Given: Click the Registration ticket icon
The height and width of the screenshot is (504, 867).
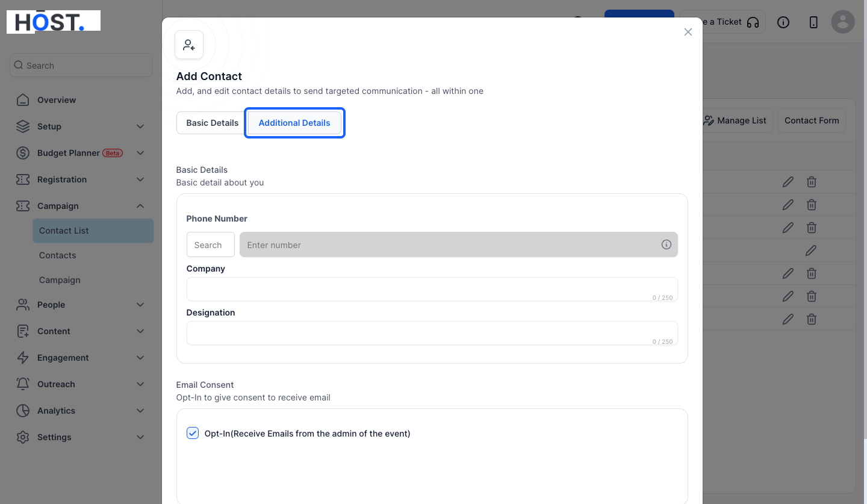Looking at the screenshot, I should tap(23, 179).
